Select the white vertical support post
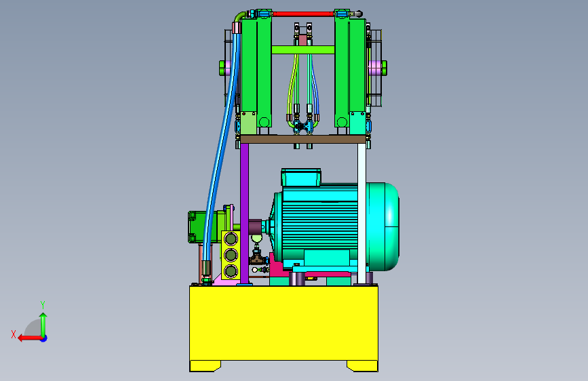Image resolution: width=588 pixels, height=381 pixels. [x=361, y=214]
